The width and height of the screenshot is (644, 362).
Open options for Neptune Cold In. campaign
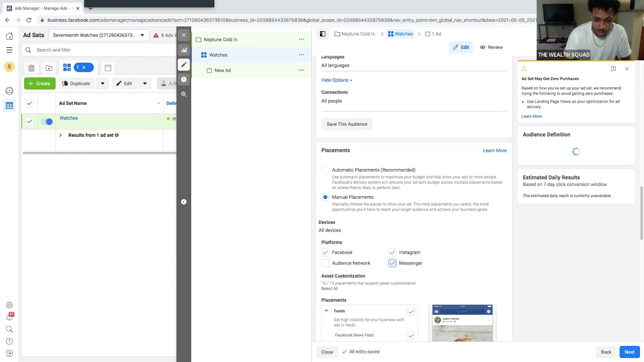pos(301,39)
